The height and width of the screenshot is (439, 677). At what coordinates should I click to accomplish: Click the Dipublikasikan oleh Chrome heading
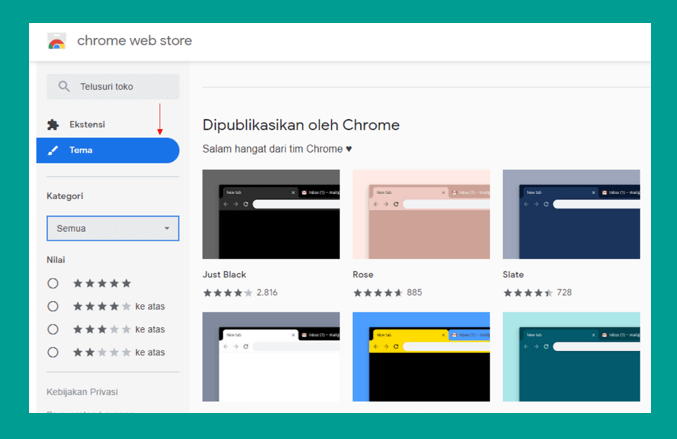pos(301,125)
